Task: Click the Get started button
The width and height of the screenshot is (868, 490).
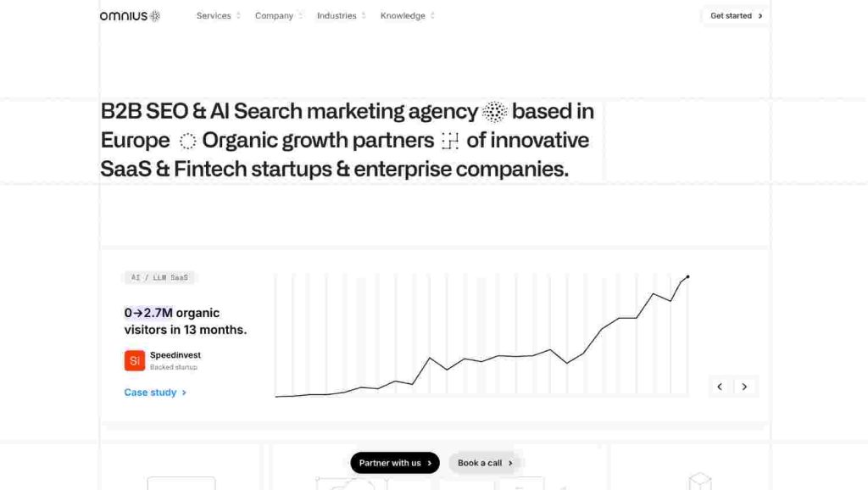Action: point(733,15)
